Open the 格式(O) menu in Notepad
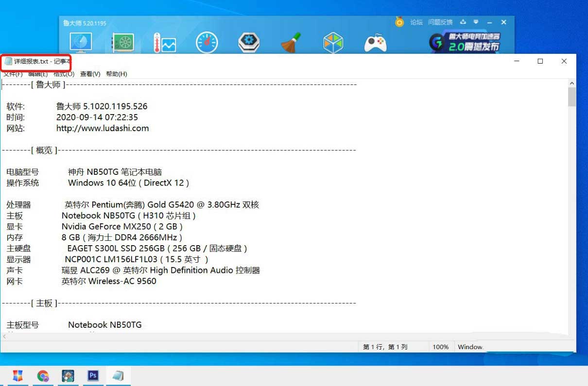588x386 pixels. [64, 74]
